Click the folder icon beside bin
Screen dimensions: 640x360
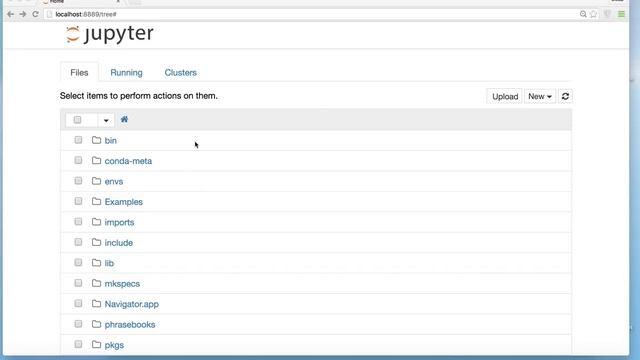96,140
